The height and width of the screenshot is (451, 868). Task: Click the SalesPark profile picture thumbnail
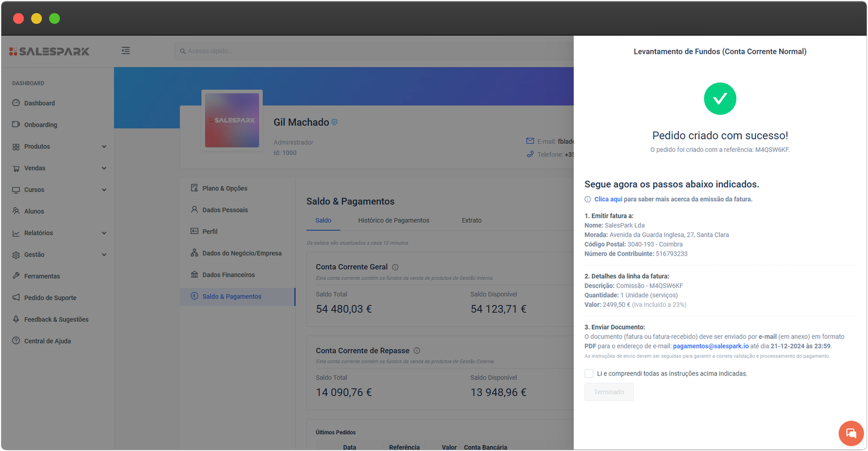232,120
